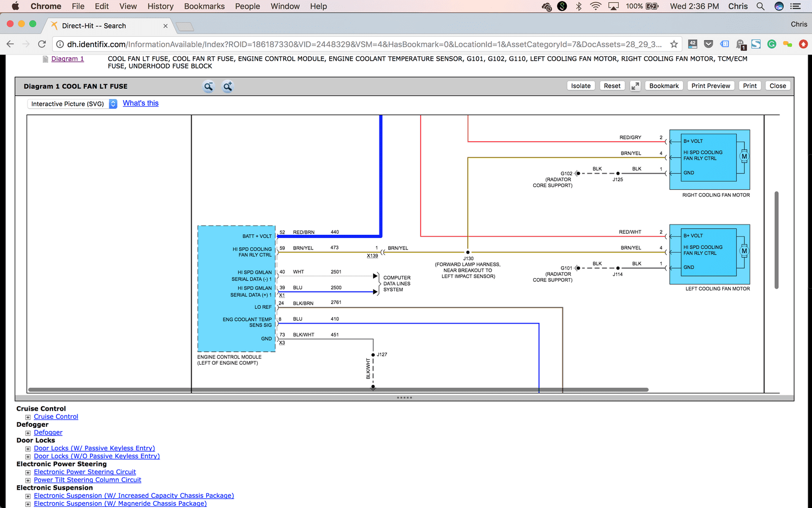Open the diagram fullscreen expand icon
Viewport: 812px width, 508px height.
pyautogui.click(x=635, y=85)
